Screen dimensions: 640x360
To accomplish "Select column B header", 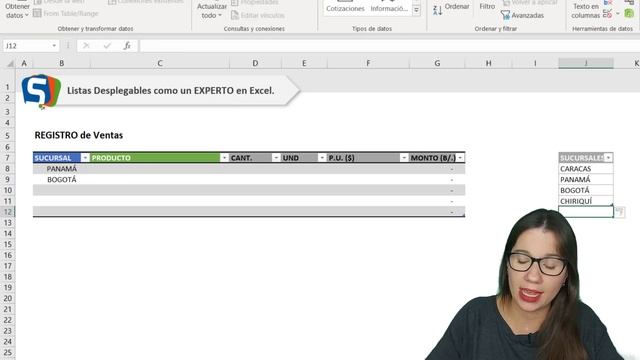I will point(62,63).
